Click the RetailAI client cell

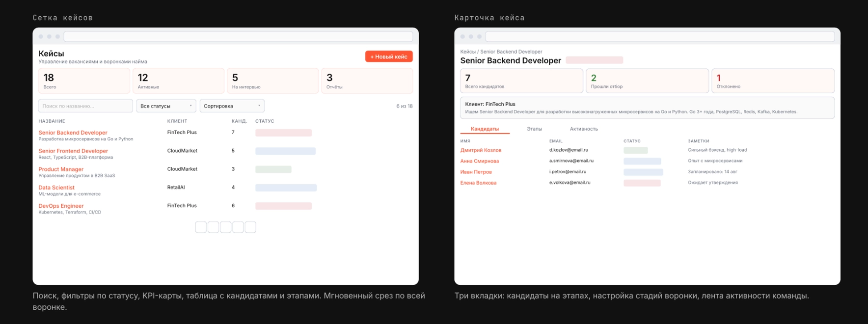pyautogui.click(x=176, y=188)
